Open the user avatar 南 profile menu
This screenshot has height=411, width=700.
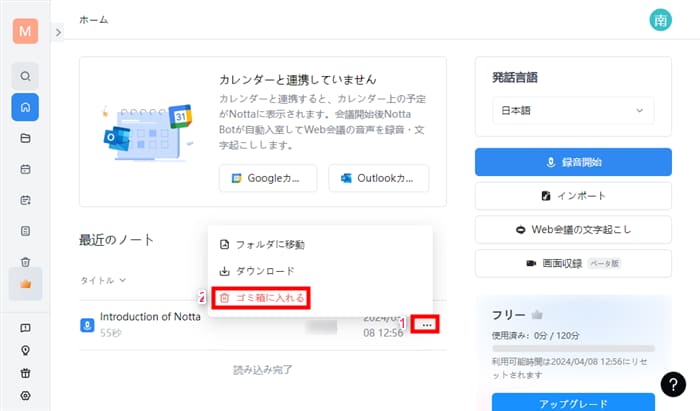click(659, 20)
